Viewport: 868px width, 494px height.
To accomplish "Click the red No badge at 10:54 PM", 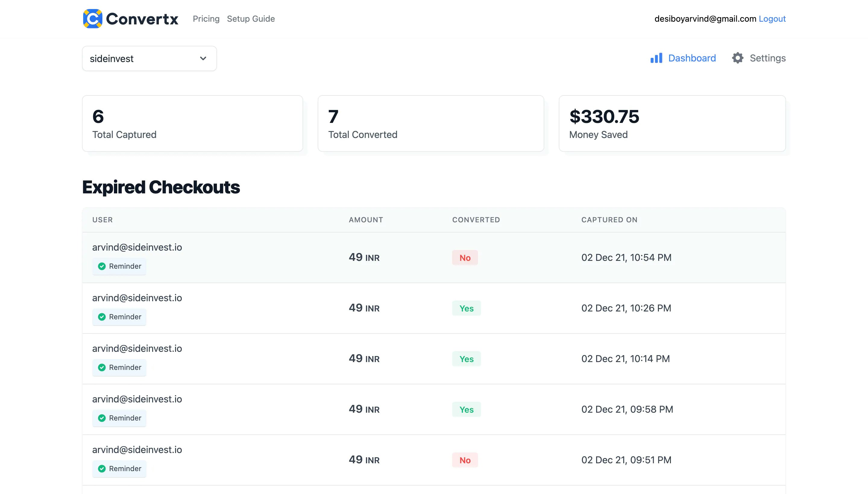I will point(464,258).
